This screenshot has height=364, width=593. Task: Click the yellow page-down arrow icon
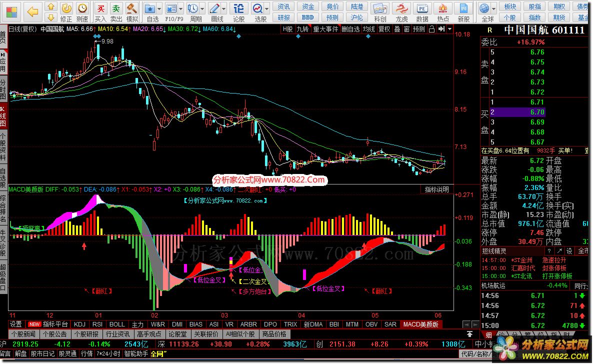pos(51,17)
